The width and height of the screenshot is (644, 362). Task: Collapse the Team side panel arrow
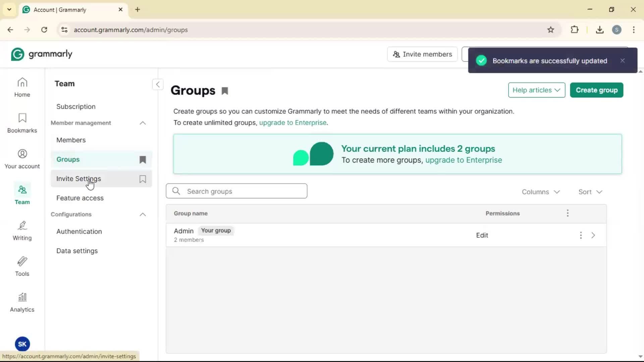pyautogui.click(x=158, y=84)
